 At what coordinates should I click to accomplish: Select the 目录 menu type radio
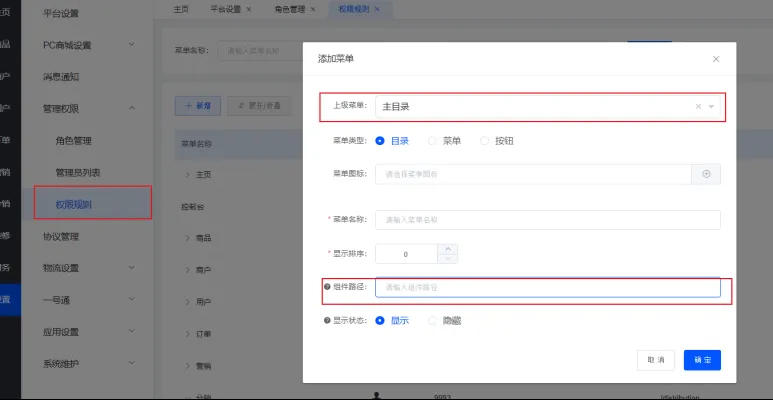(x=380, y=141)
